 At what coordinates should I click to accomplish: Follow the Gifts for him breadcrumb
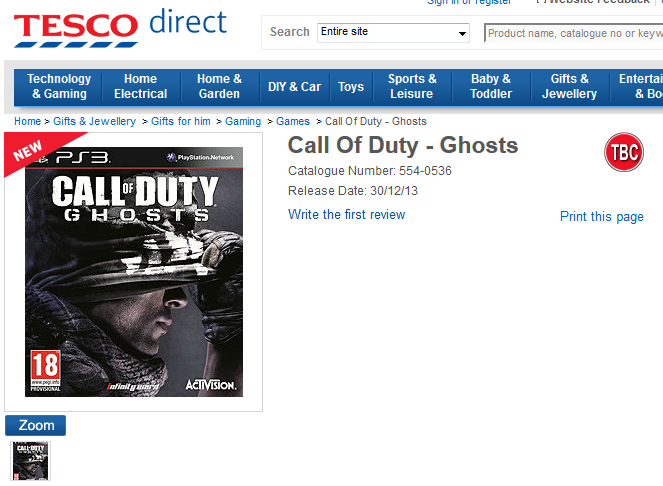[181, 121]
